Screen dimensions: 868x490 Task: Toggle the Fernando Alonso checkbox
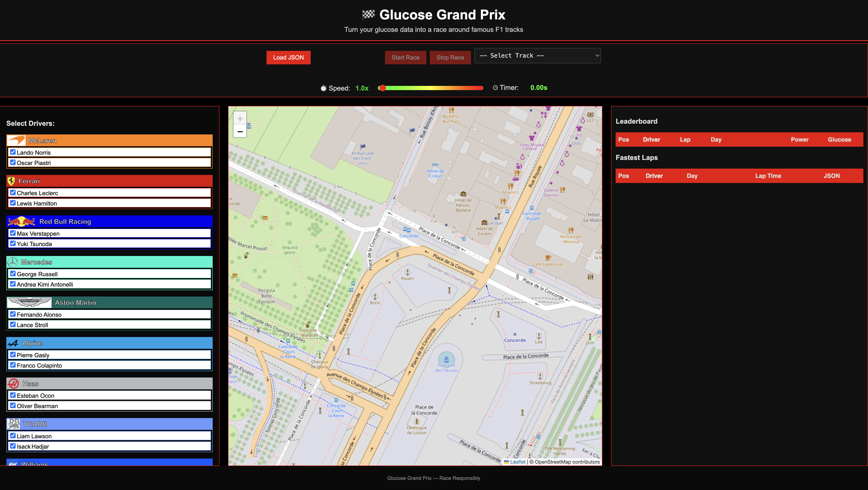[13, 314]
